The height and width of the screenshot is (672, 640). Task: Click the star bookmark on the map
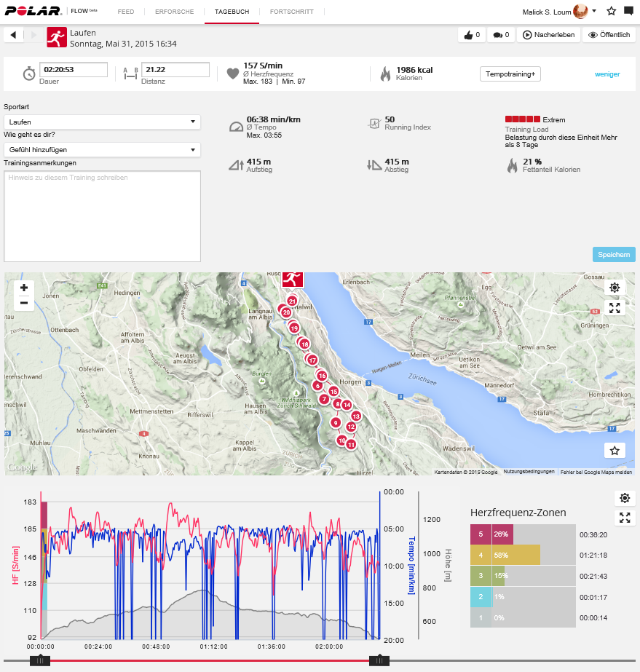click(x=615, y=451)
